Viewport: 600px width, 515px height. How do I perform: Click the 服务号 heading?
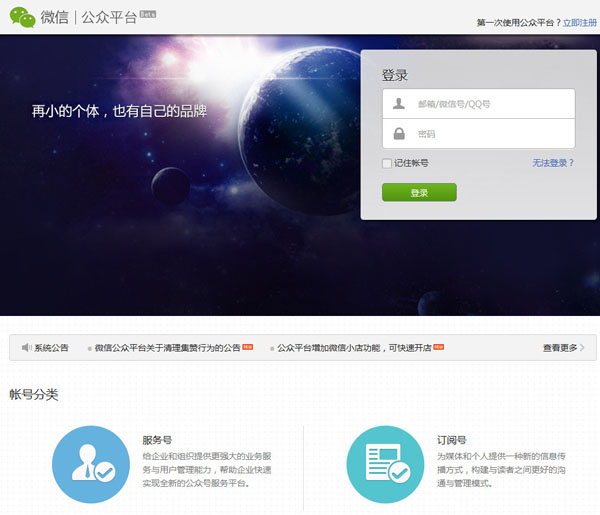tap(157, 440)
